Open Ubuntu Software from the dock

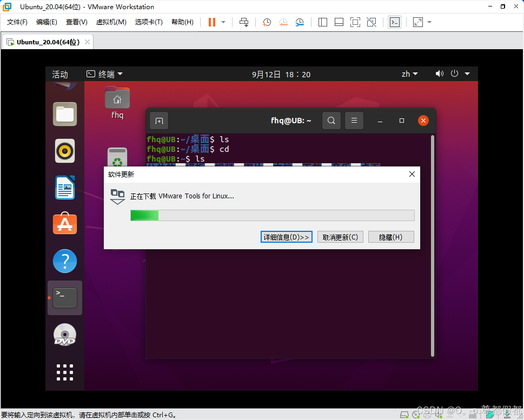pyautogui.click(x=65, y=224)
